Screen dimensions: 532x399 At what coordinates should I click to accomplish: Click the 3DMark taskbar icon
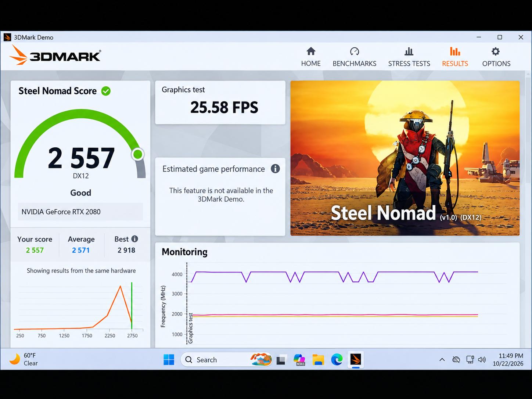coord(355,359)
